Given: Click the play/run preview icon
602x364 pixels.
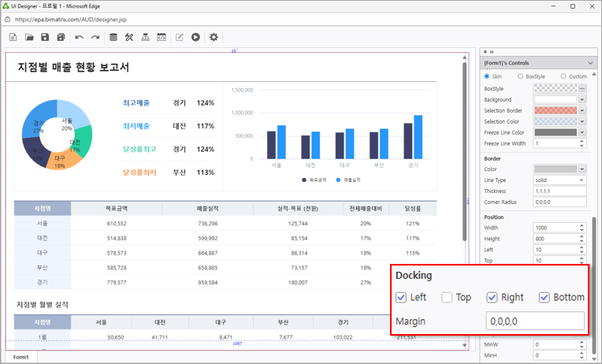Looking at the screenshot, I should click(x=195, y=37).
